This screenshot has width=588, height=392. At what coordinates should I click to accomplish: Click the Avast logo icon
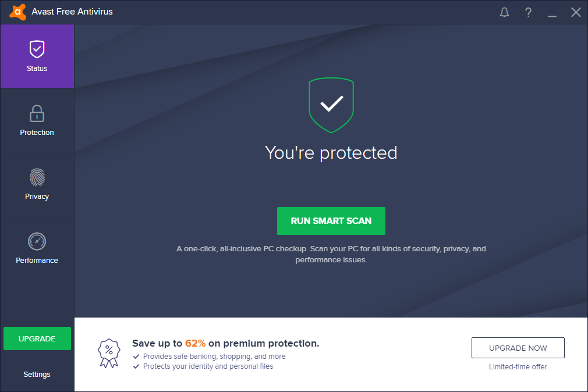[x=18, y=12]
